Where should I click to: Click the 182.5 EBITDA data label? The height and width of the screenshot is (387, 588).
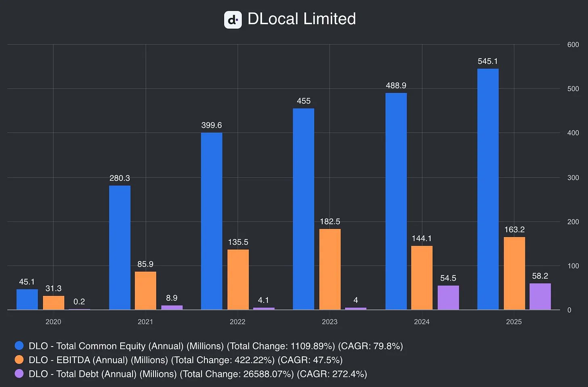330,221
